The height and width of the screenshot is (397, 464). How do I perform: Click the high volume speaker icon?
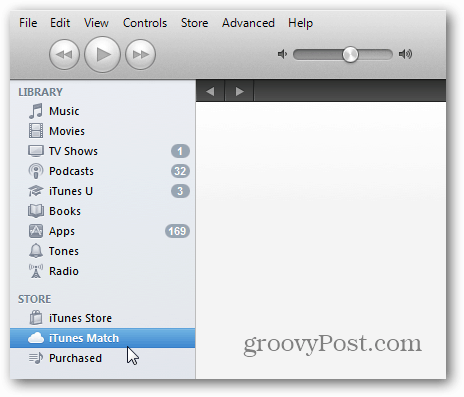[x=405, y=54]
